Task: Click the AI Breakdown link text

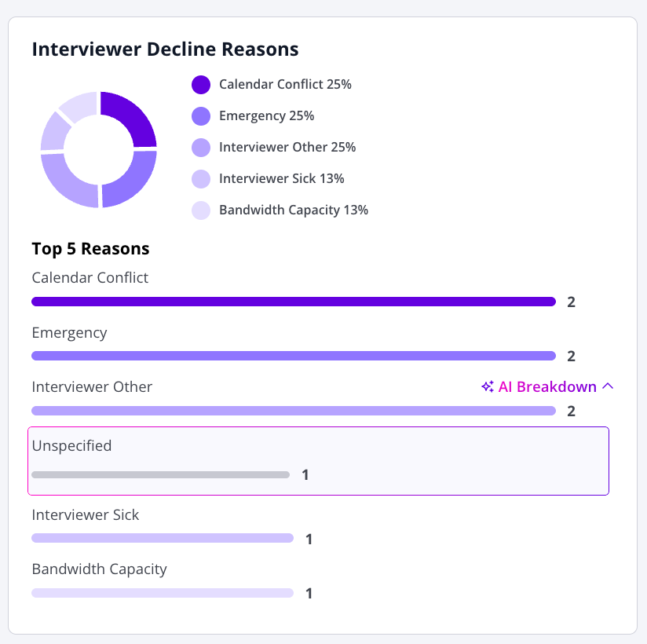Action: tap(547, 386)
